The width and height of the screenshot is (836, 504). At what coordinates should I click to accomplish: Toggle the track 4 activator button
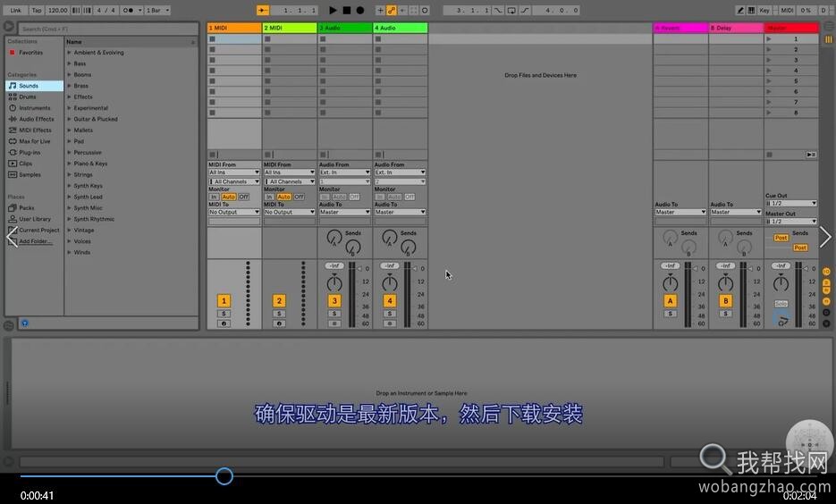point(390,301)
